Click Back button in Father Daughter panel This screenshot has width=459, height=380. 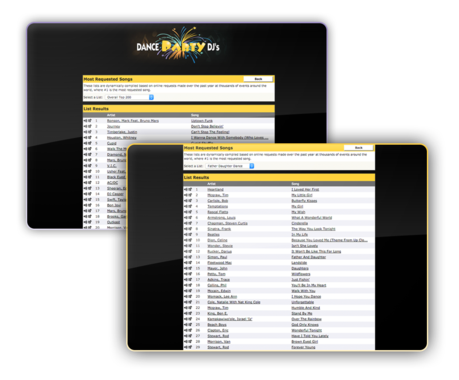pyautogui.click(x=359, y=148)
